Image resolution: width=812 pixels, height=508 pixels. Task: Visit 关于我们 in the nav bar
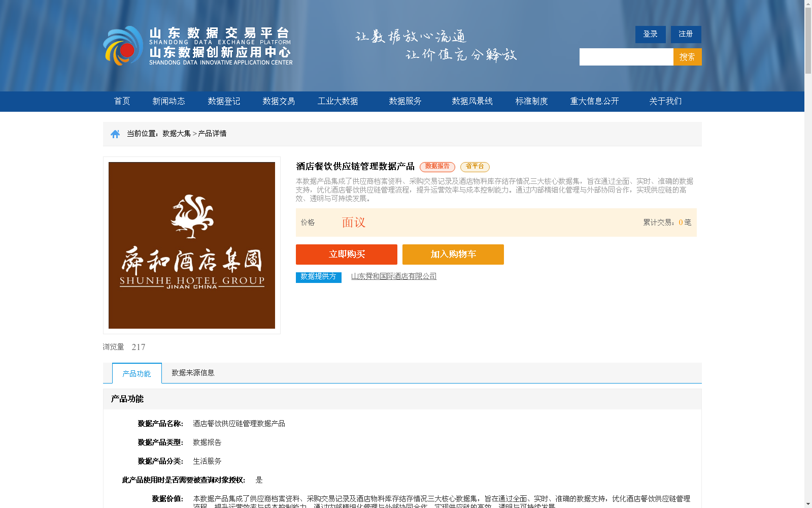pyautogui.click(x=666, y=101)
